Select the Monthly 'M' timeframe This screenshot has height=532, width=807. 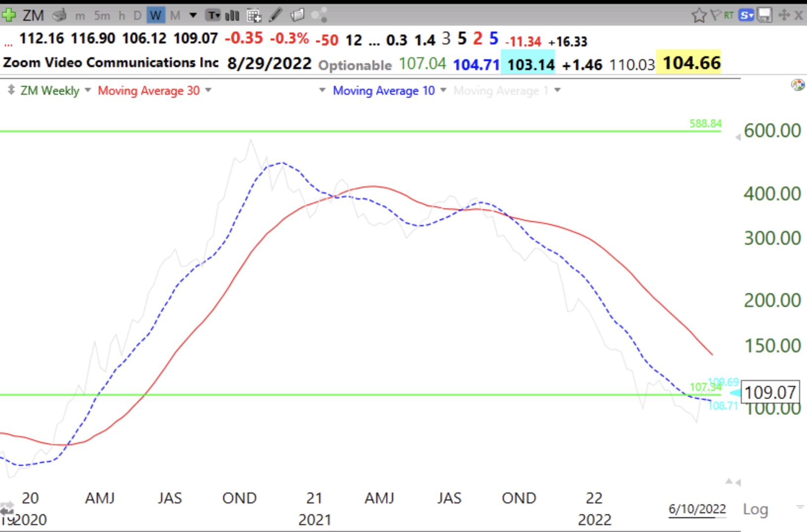coord(175,16)
